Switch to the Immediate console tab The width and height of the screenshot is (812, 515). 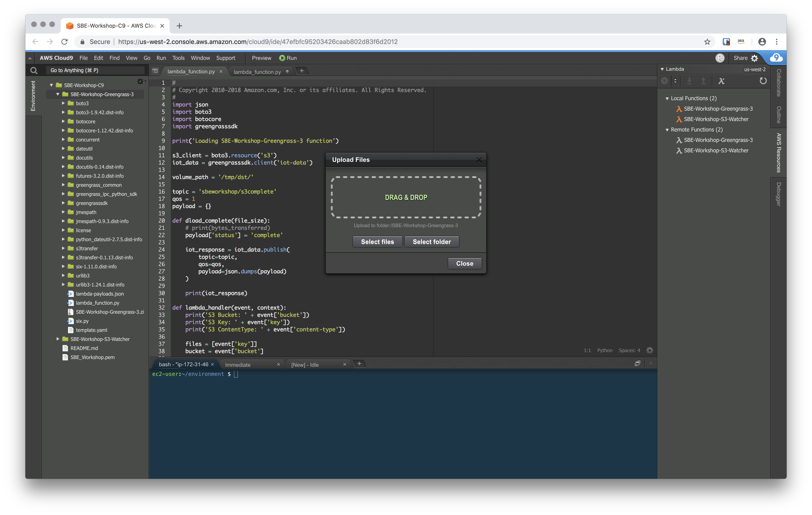pyautogui.click(x=238, y=365)
